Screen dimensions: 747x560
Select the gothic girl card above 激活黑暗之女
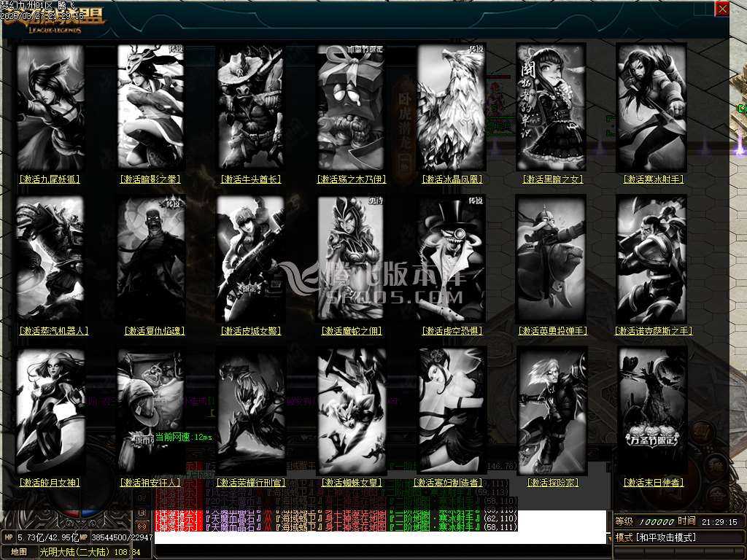tap(551, 108)
